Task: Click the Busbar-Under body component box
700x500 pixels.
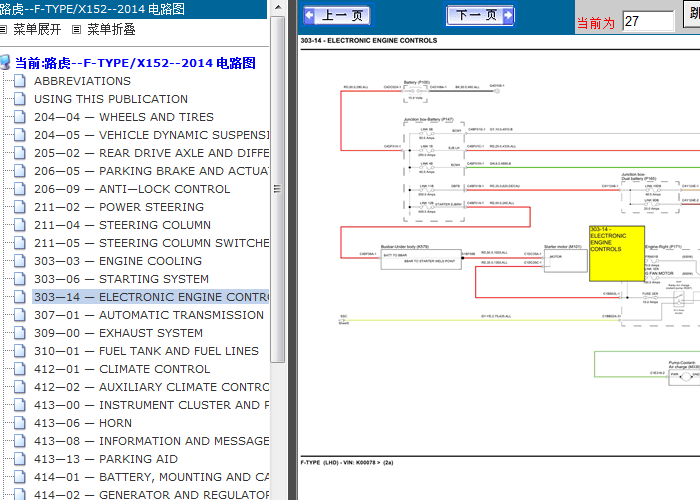Action: tap(421, 259)
